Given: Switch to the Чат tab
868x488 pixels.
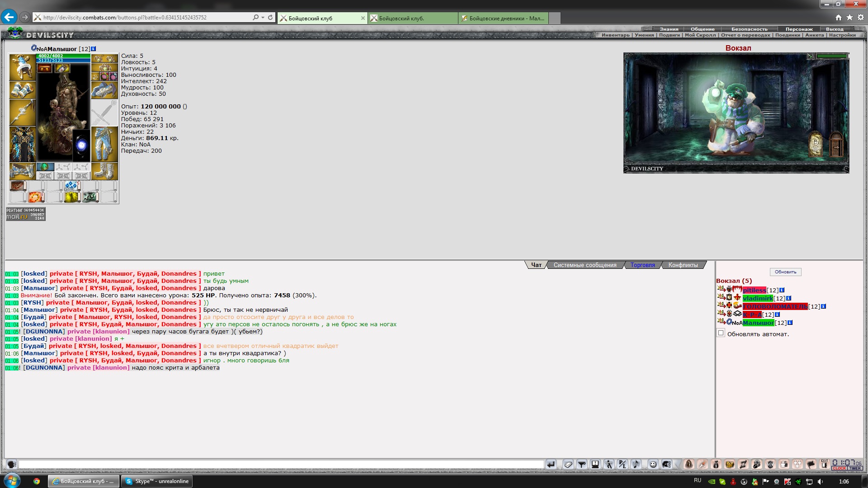Looking at the screenshot, I should click(x=536, y=265).
